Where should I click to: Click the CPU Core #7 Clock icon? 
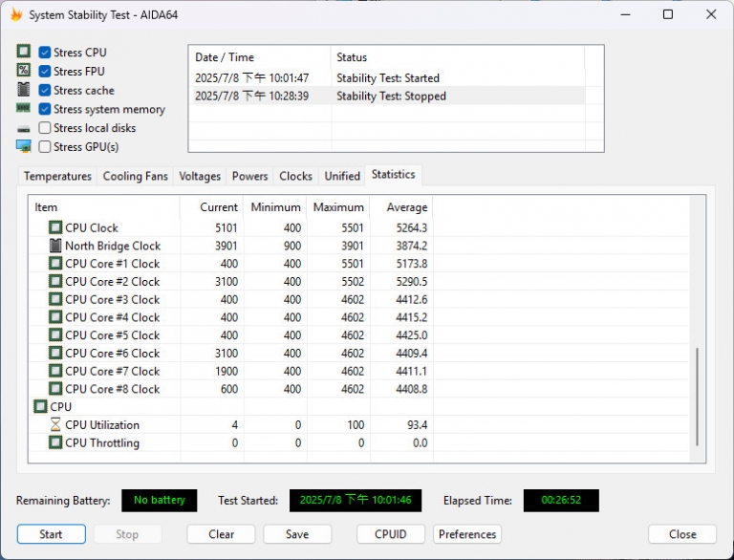55,371
